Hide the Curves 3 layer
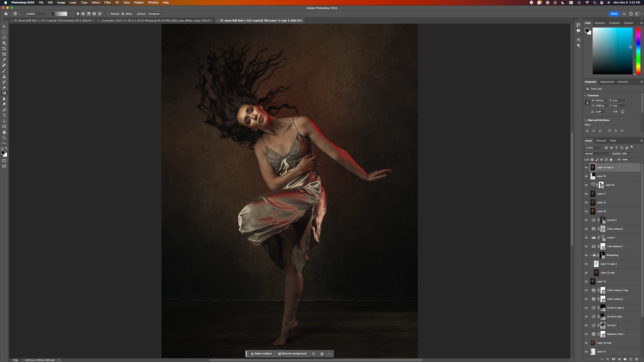 [586, 220]
